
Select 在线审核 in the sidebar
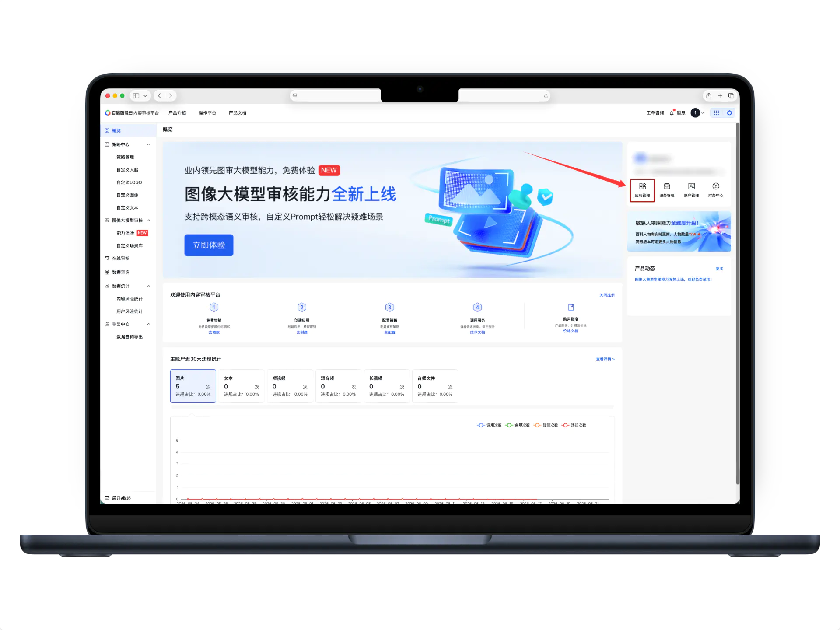tap(121, 259)
